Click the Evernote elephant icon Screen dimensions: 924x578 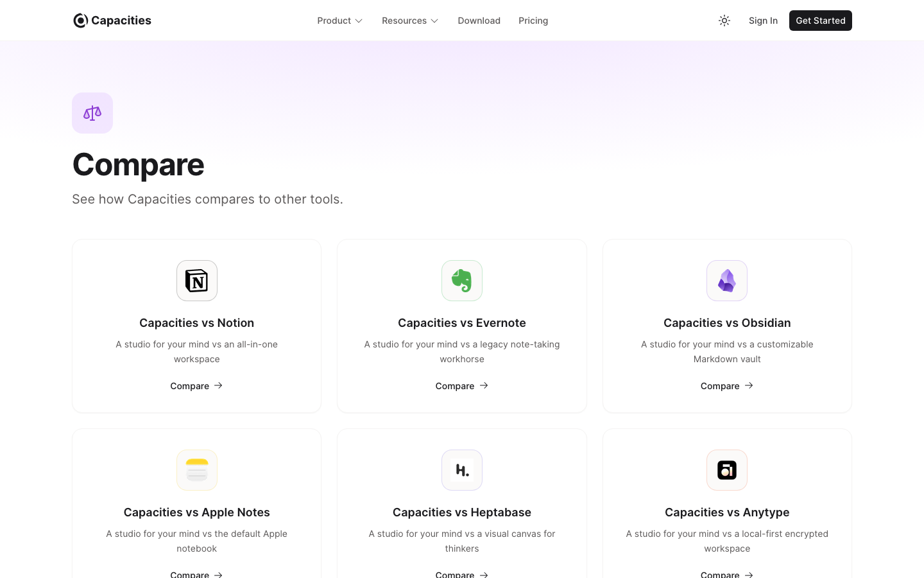[x=462, y=281]
